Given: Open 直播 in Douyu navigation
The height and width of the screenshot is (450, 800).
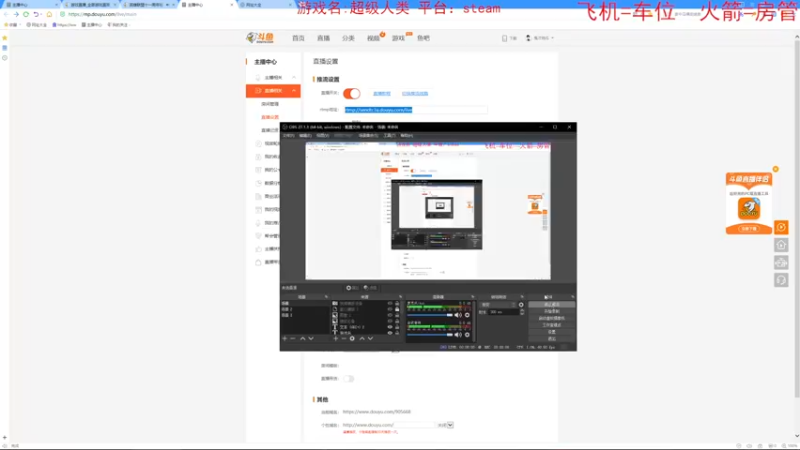Looking at the screenshot, I should pos(323,38).
